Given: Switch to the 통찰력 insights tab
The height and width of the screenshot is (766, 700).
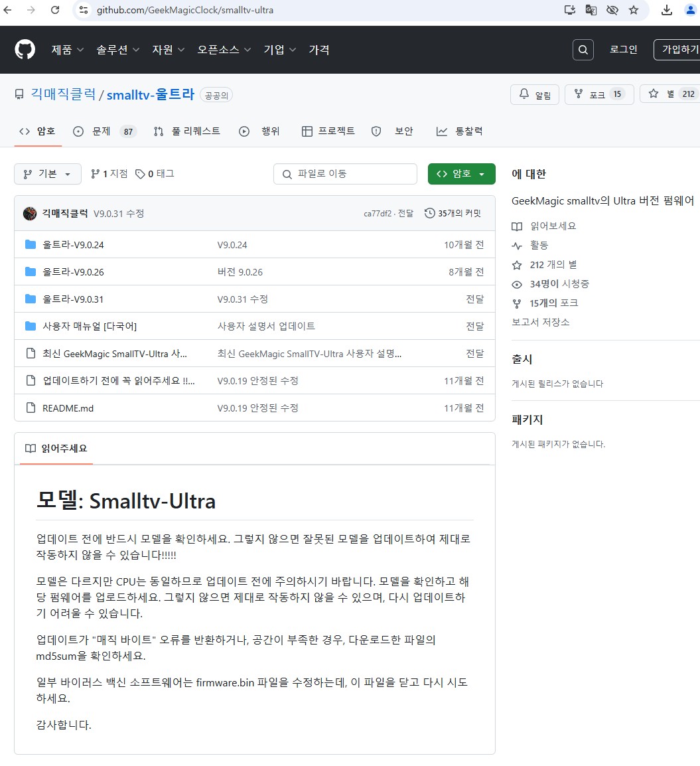Looking at the screenshot, I should tap(460, 131).
